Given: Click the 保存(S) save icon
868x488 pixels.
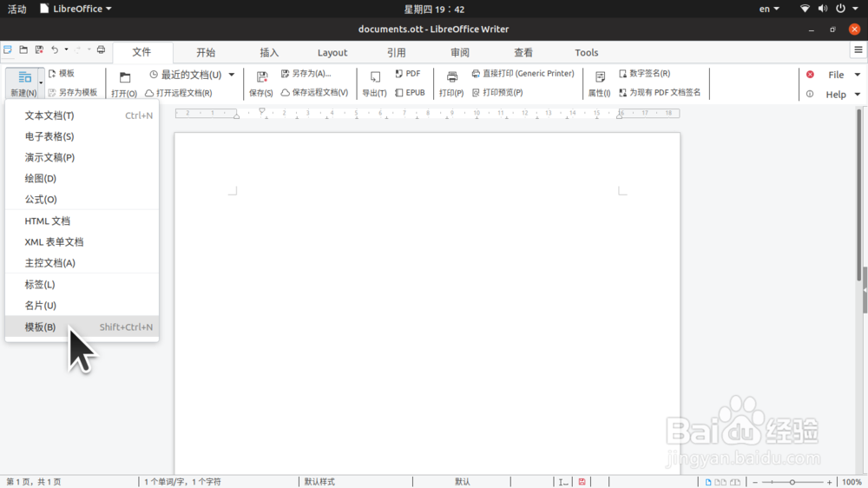Looking at the screenshot, I should point(262,77).
